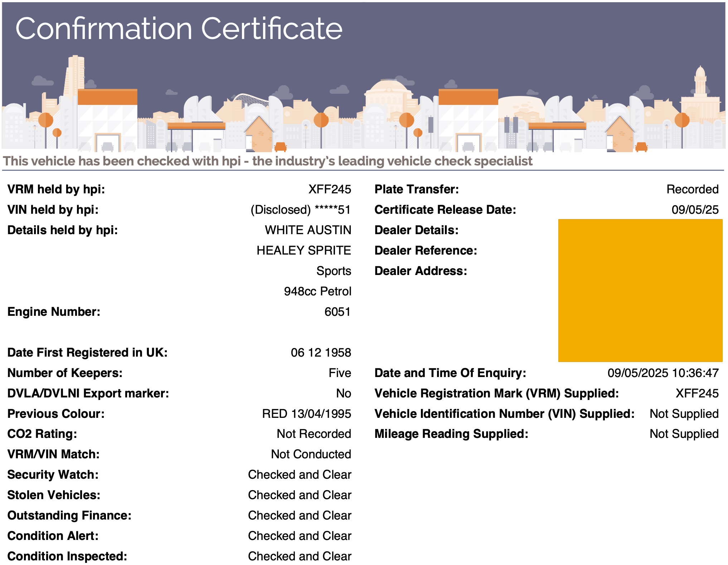Click the 'Date and Time Of Enquiry:' label
728x565 pixels.
[x=450, y=373]
